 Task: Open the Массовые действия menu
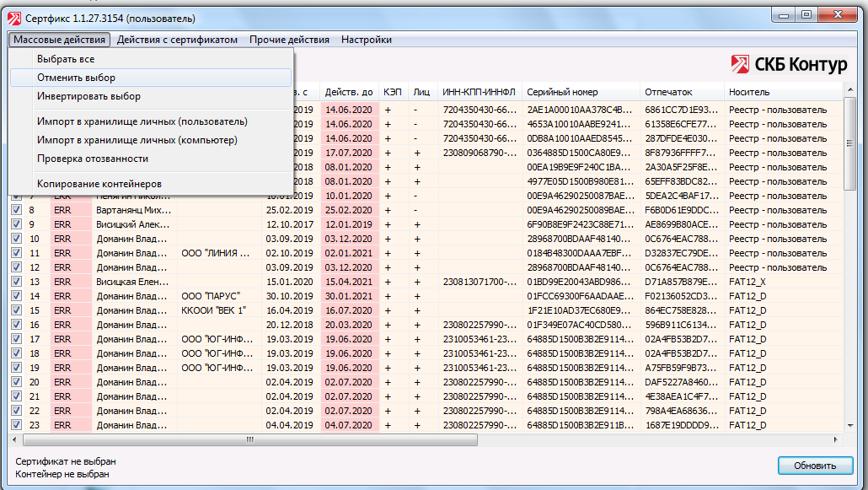click(59, 40)
